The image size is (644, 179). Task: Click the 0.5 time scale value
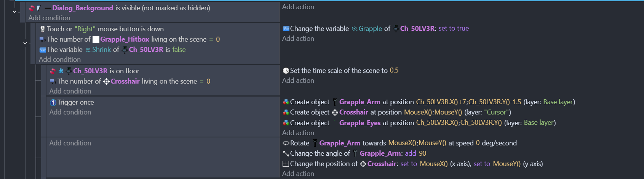(x=394, y=70)
